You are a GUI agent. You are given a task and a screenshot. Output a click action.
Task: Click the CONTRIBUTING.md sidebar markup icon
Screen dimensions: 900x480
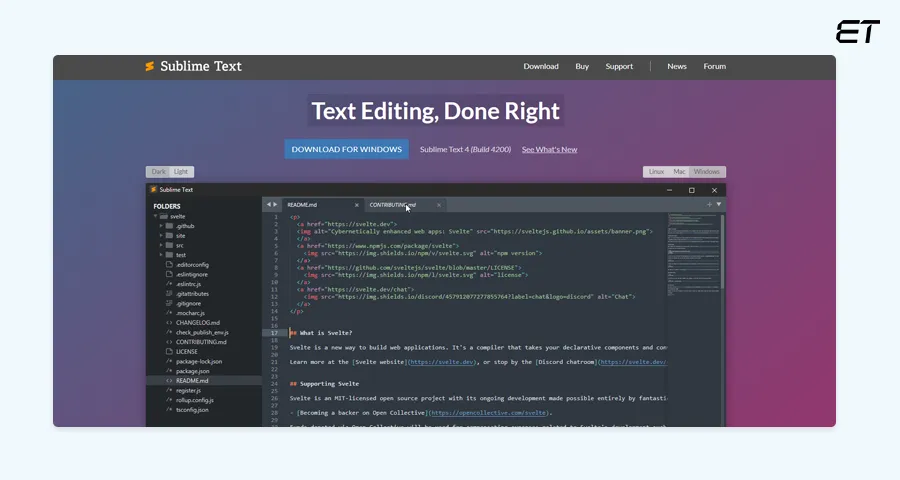coord(169,342)
